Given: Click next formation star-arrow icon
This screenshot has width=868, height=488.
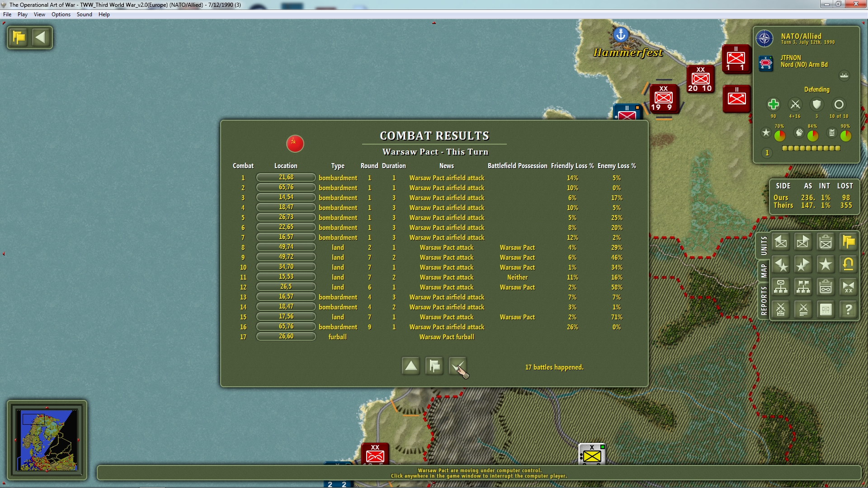Looking at the screenshot, I should 803,265.
